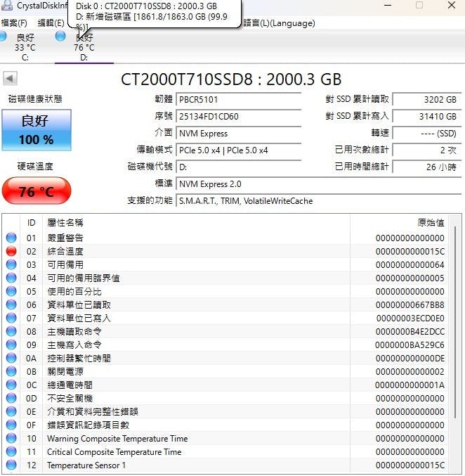Viewport: 465px width, 476px height.
Task: Click the 良好 100 % health status button
Action: coord(37,130)
